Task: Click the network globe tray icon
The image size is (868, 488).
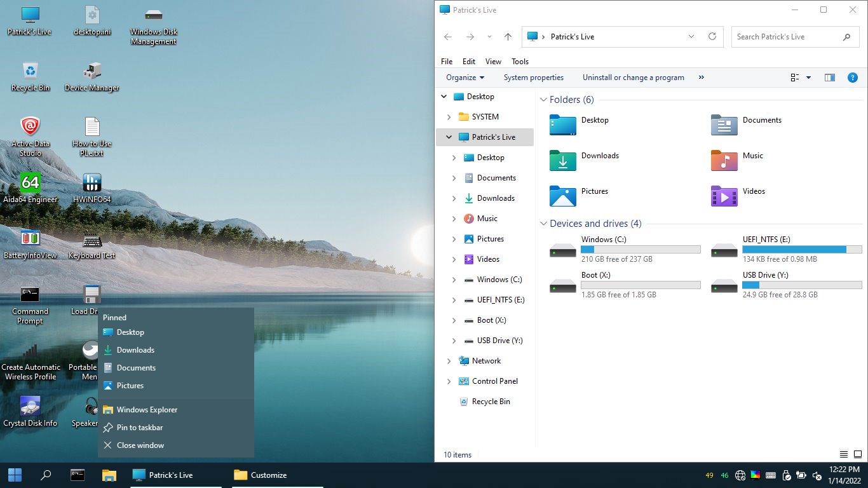Action: [x=740, y=475]
